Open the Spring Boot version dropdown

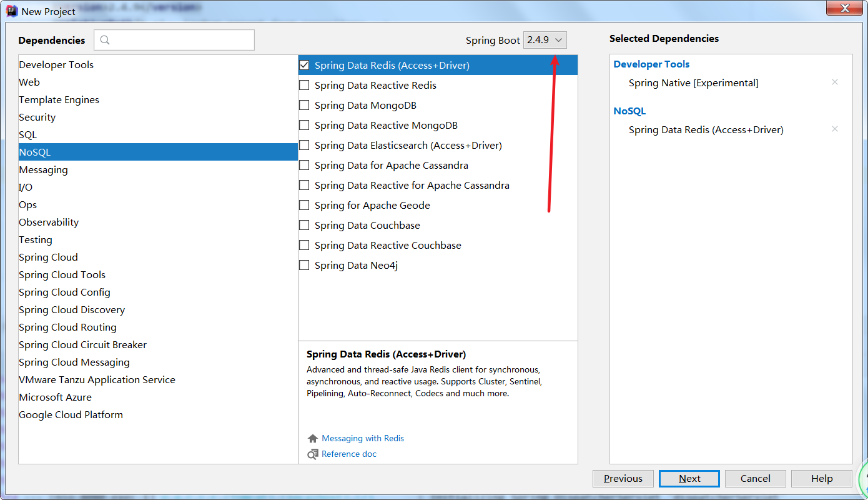pos(545,40)
